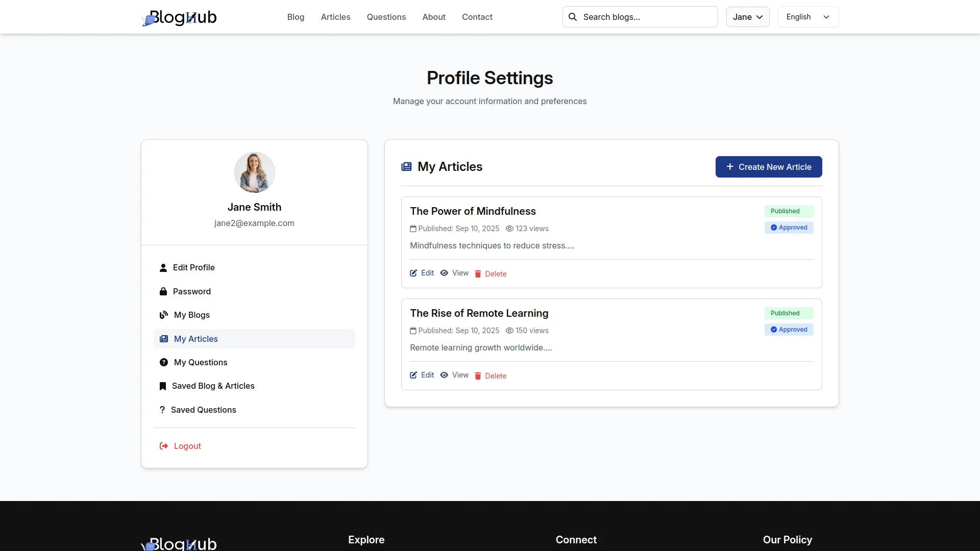Click Jane Smith's profile avatar

(254, 172)
